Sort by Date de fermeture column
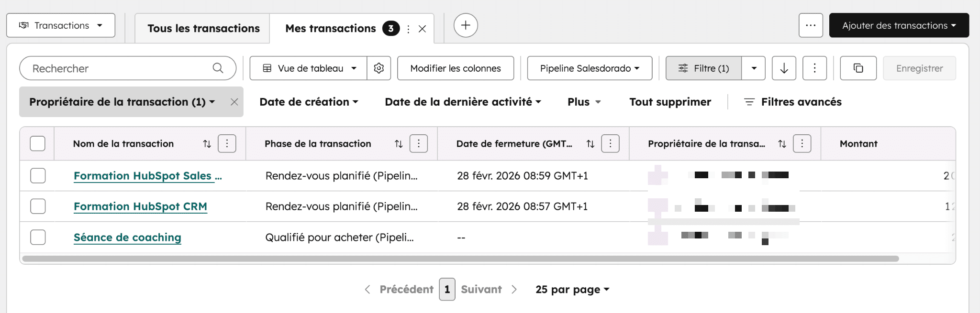The height and width of the screenshot is (313, 980). (x=590, y=144)
